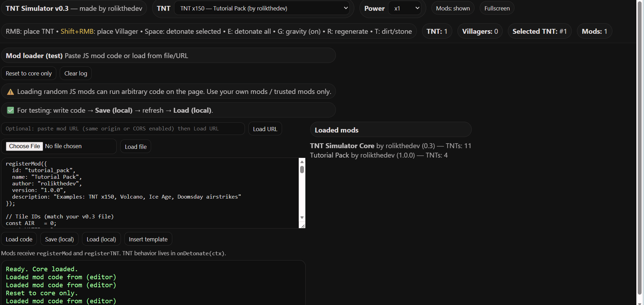This screenshot has height=305, width=644.
Task: Clear the mod log
Action: [76, 73]
